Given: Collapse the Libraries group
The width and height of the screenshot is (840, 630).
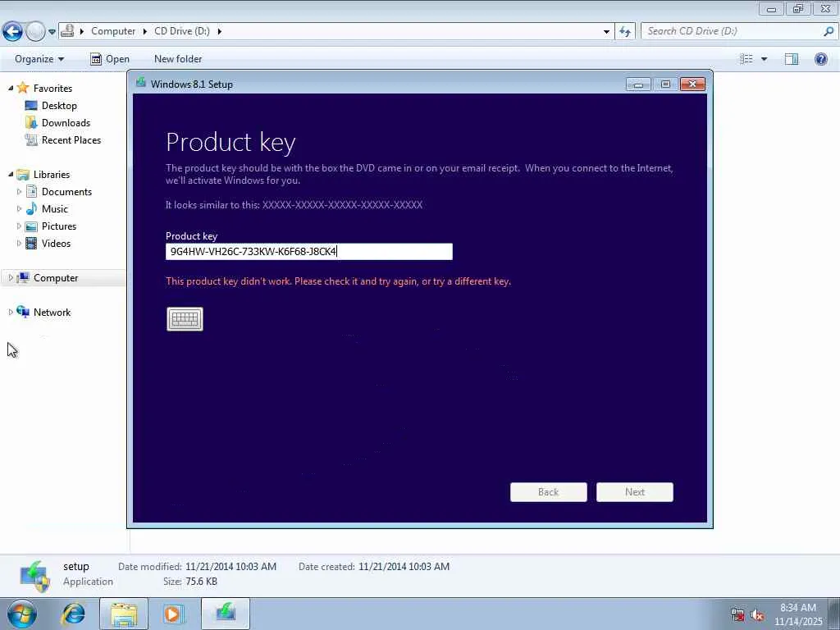Looking at the screenshot, I should (x=11, y=174).
